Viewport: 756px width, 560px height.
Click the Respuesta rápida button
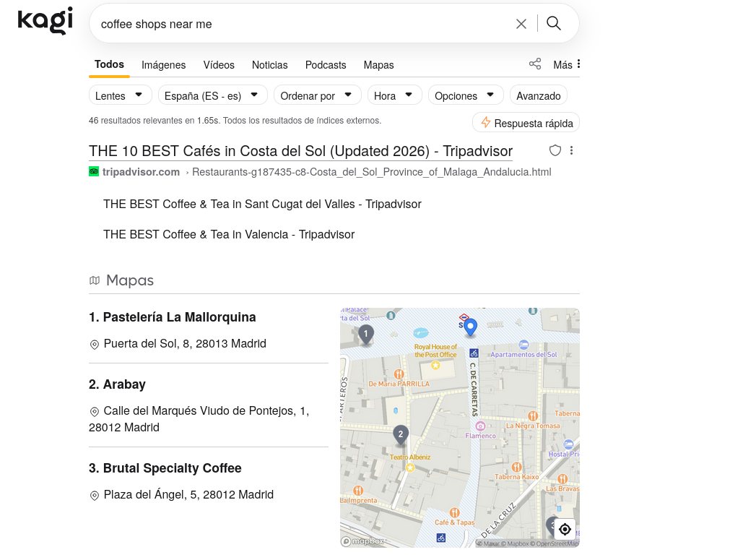coord(526,123)
